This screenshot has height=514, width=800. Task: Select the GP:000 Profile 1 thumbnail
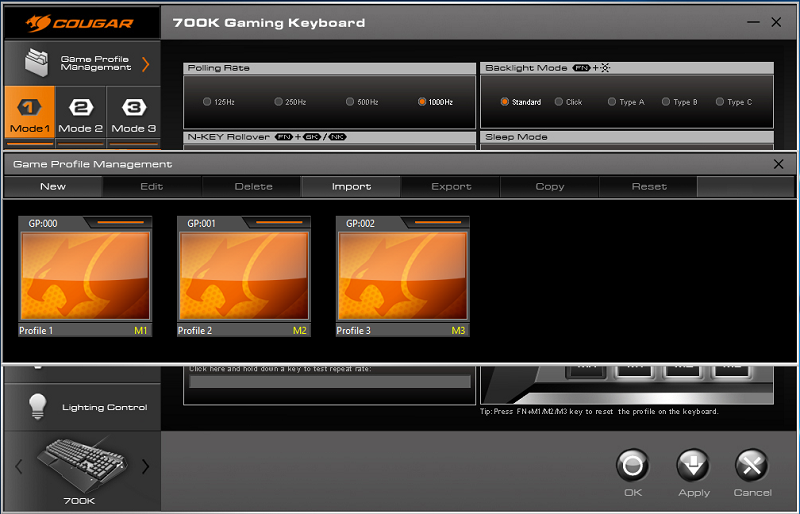click(85, 276)
